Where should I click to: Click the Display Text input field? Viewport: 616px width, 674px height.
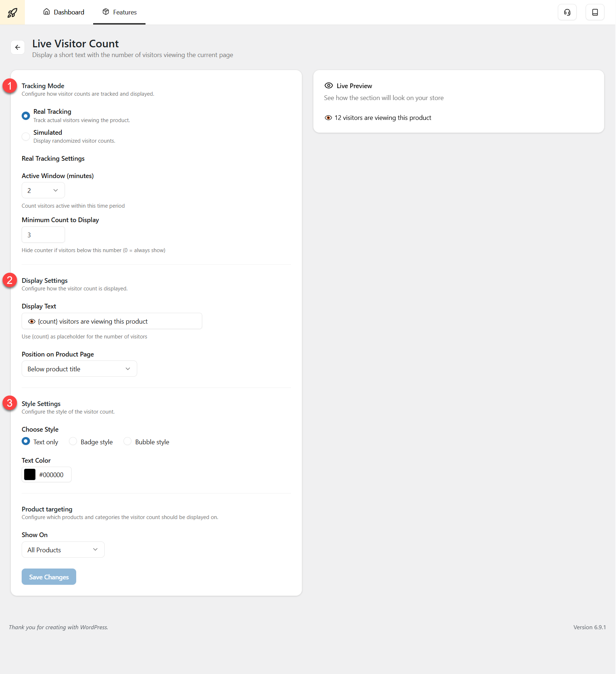(112, 321)
